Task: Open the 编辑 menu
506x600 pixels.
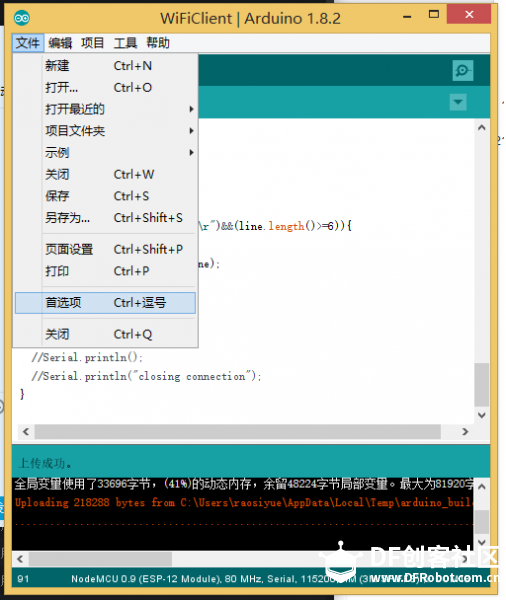Action: click(60, 43)
